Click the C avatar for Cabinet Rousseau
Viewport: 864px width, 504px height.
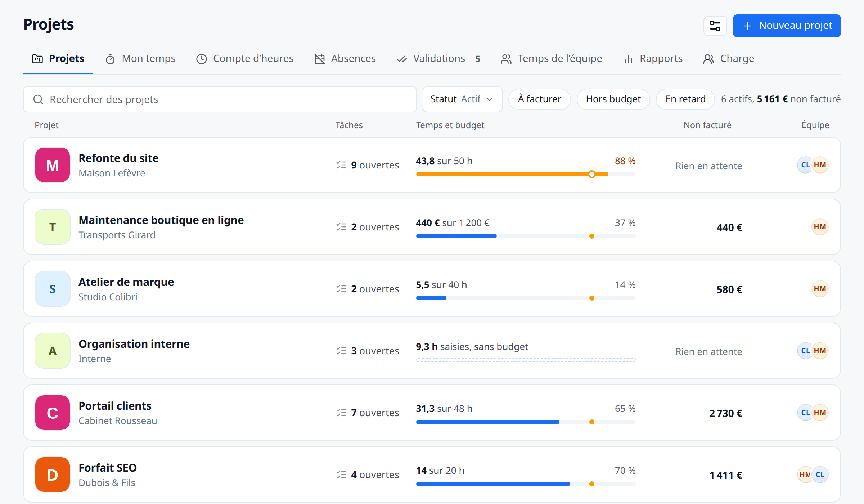coord(53,413)
